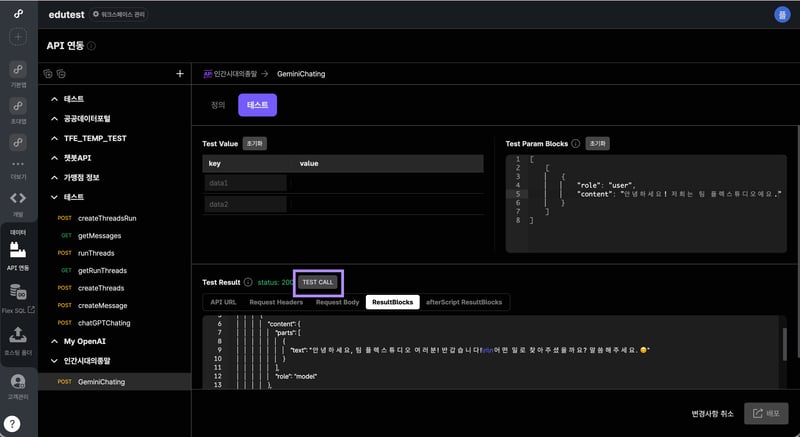Reset Test Param Blocks with 초기화
800x437 pixels.
pos(597,144)
